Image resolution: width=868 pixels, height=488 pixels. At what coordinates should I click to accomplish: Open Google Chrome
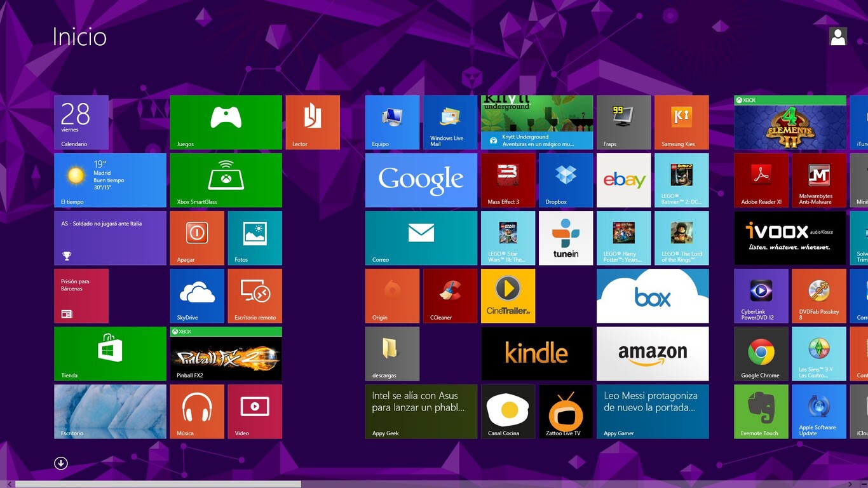[761, 353]
